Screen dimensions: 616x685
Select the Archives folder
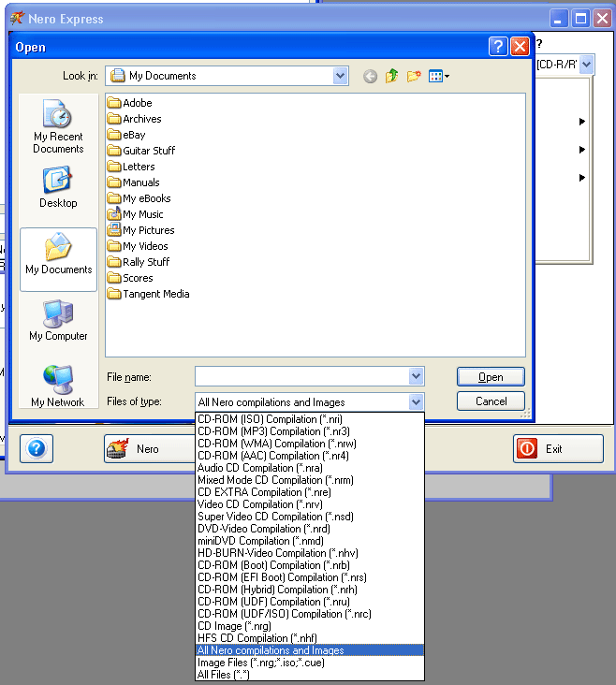pyautogui.click(x=134, y=119)
